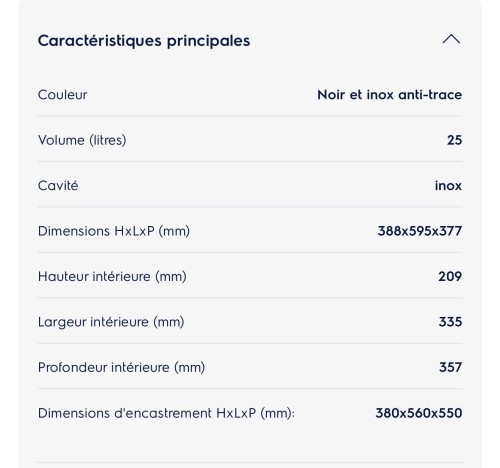Select the Dimensions d'encastrement HxLxP label
Viewport: 500px width, 468px height.
[x=166, y=413]
